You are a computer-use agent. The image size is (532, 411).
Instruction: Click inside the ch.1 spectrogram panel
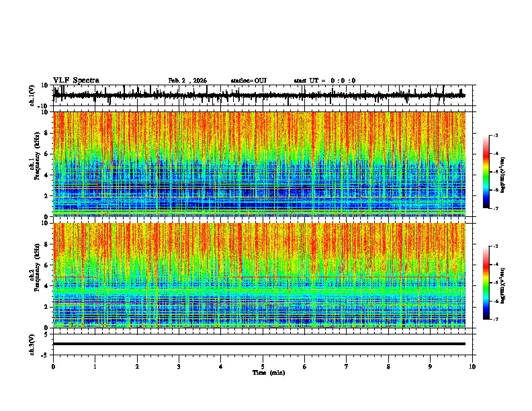[259, 164]
